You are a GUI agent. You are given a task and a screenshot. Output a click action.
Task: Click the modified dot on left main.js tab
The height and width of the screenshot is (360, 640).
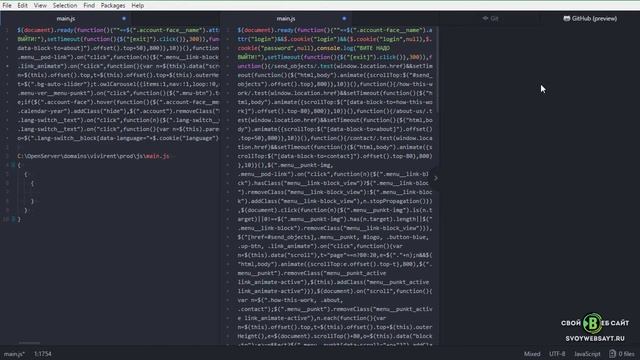[124, 18]
